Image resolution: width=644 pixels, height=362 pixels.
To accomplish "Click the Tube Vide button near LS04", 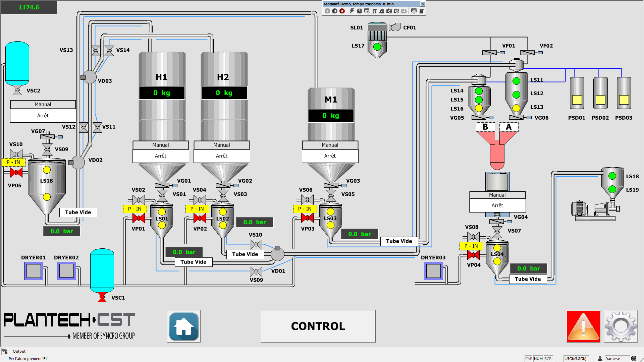I will 528,279.
